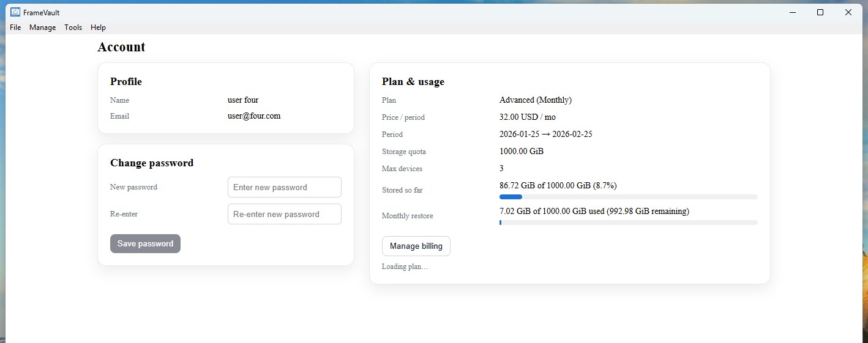This screenshot has height=343, width=868.
Task: Click the Re-enter new password field
Action: [x=284, y=214]
